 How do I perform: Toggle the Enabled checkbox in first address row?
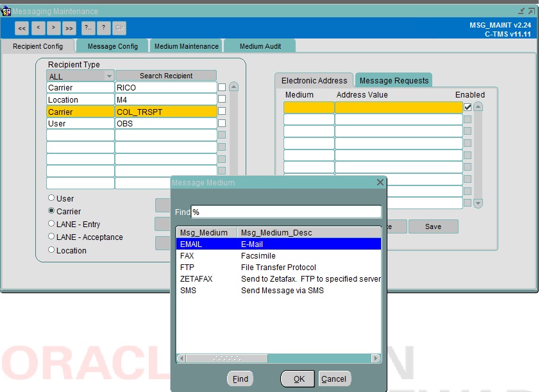pos(468,107)
